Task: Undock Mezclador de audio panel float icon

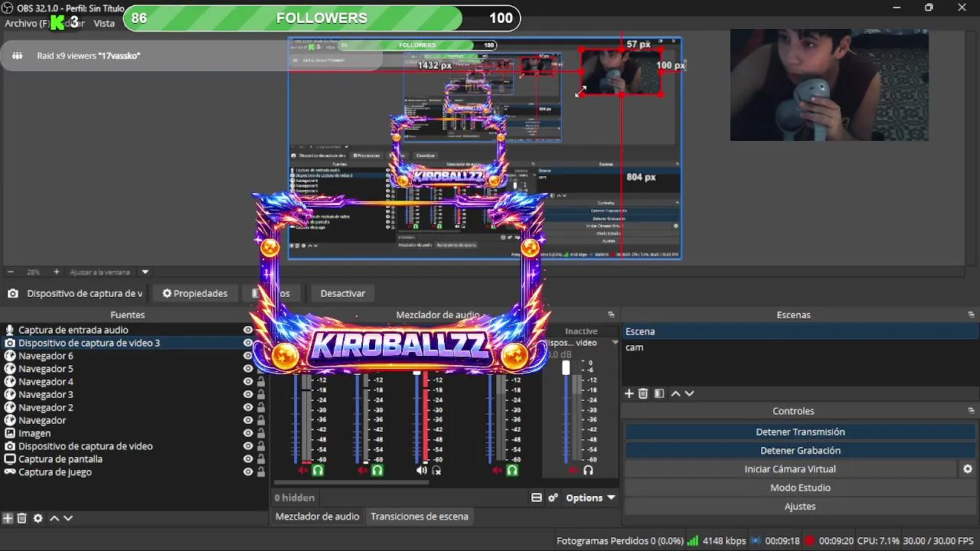Action: pos(611,315)
